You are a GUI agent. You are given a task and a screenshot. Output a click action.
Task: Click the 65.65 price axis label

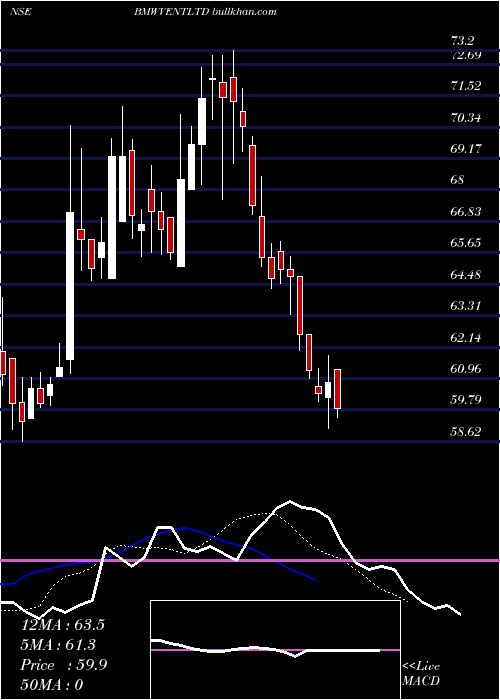click(x=466, y=243)
